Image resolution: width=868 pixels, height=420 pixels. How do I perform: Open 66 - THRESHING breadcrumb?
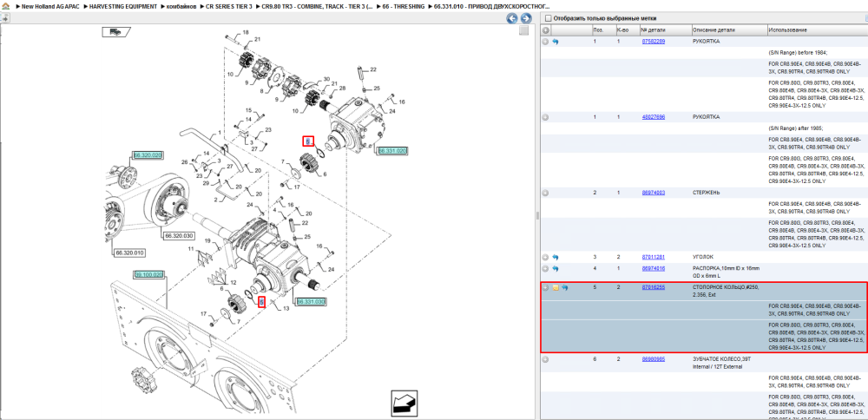click(x=404, y=5)
